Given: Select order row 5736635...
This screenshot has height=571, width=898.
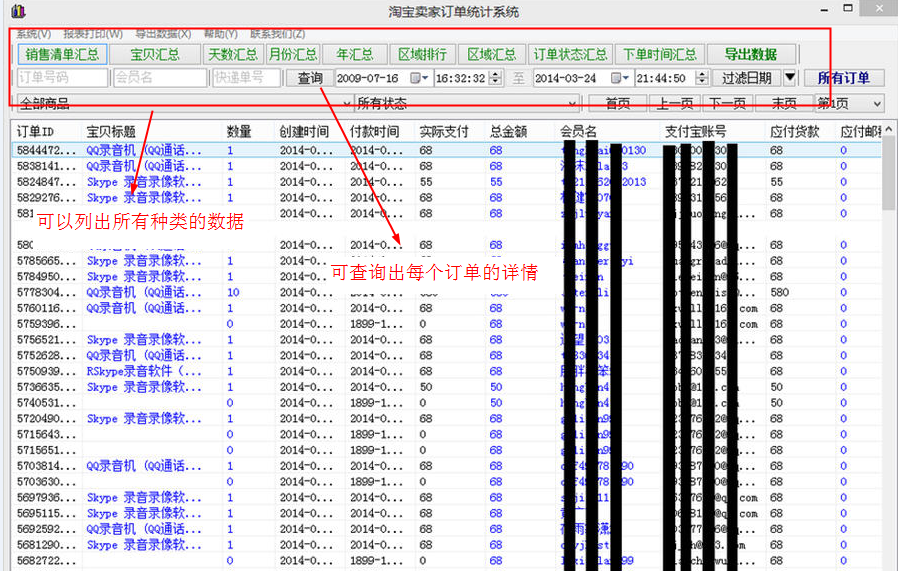Looking at the screenshot, I should 447,387.
